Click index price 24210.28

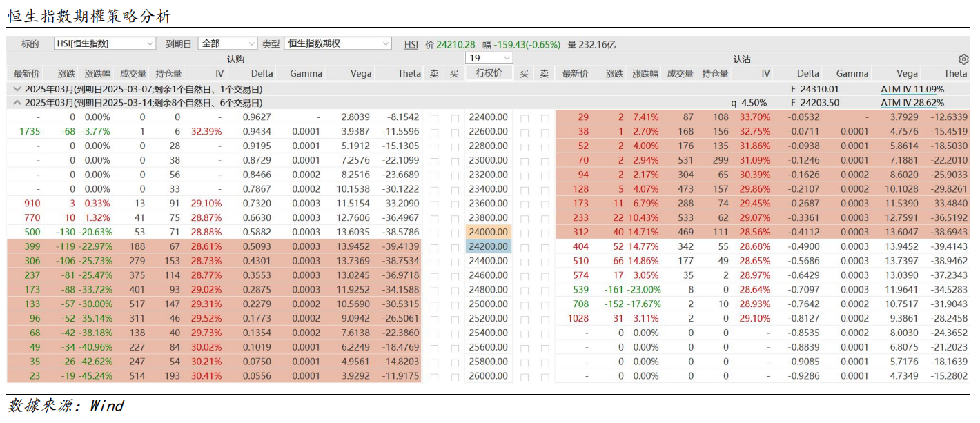click(x=456, y=44)
